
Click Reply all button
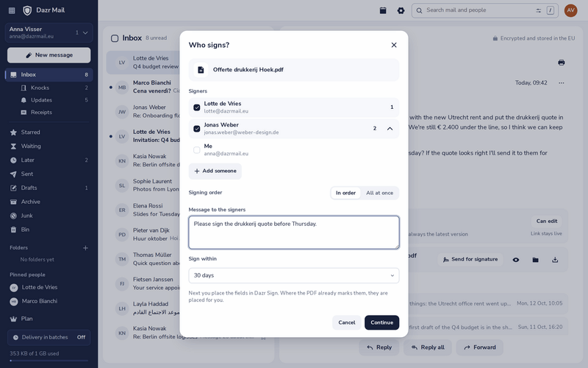pyautogui.click(x=428, y=347)
